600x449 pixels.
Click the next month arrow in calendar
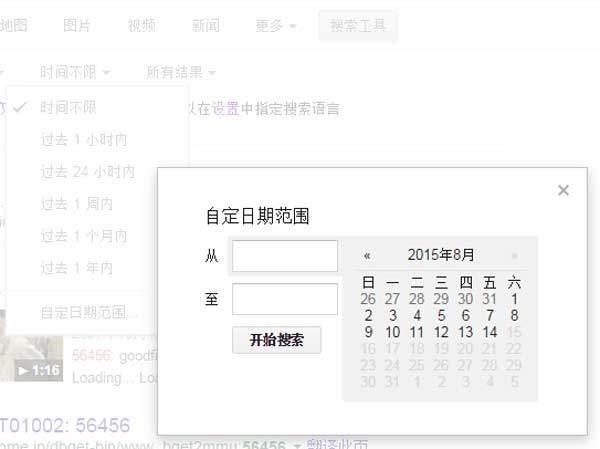514,255
